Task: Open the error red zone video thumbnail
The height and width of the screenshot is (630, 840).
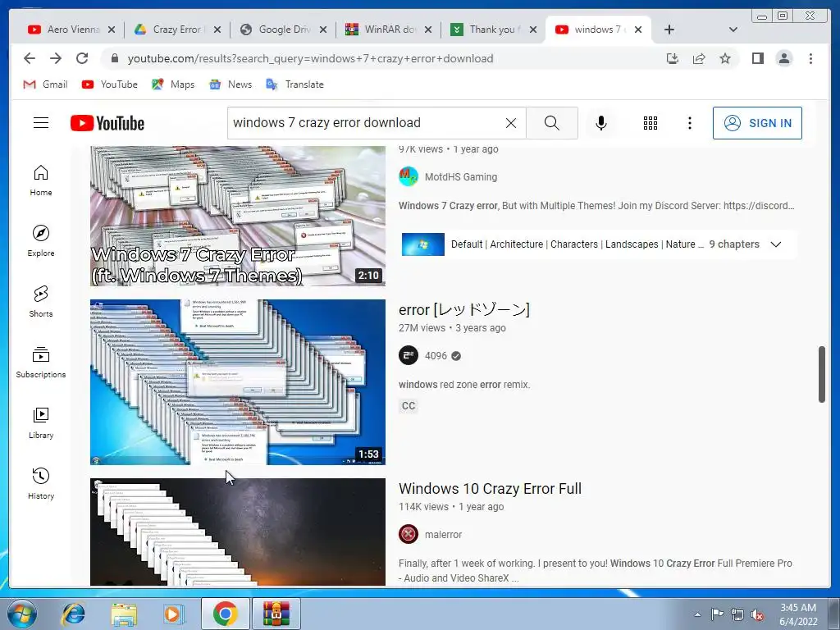Action: point(237,382)
